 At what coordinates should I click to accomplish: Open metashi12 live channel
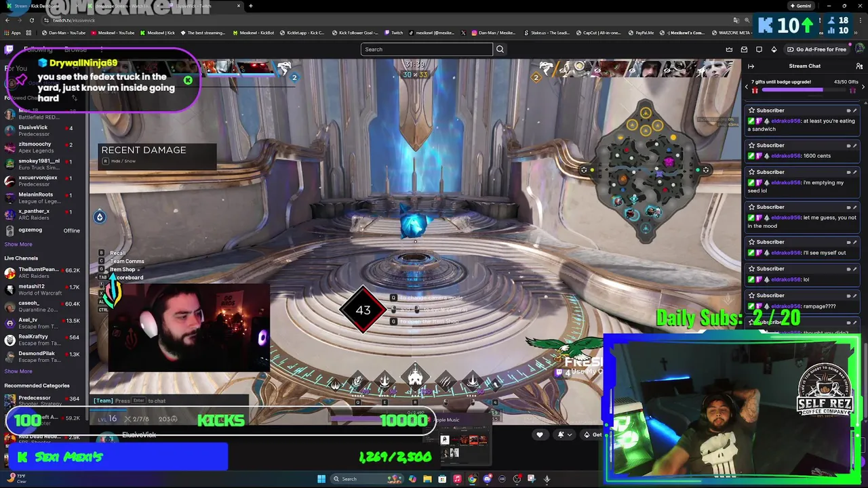[x=42, y=289]
